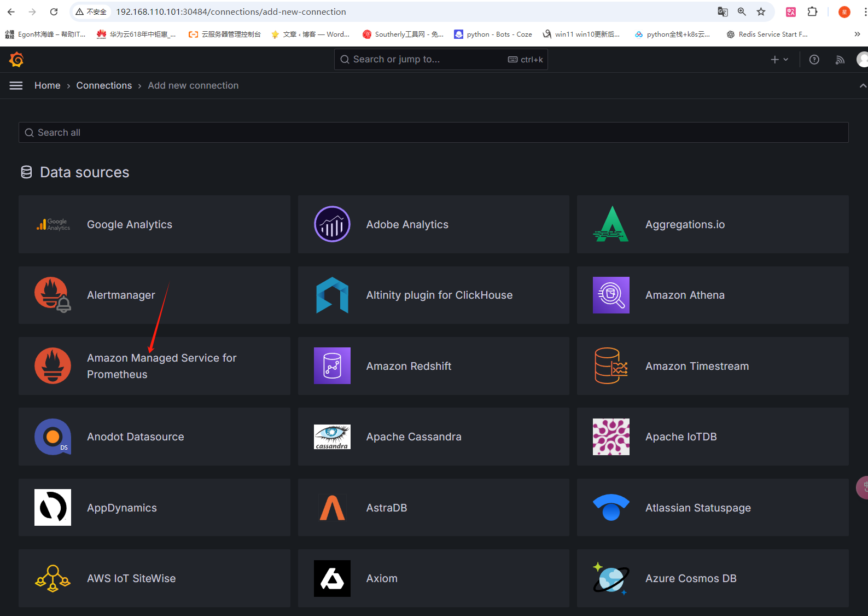This screenshot has height=616, width=868.
Task: Click the Axiom triangle logo icon
Action: click(x=332, y=578)
